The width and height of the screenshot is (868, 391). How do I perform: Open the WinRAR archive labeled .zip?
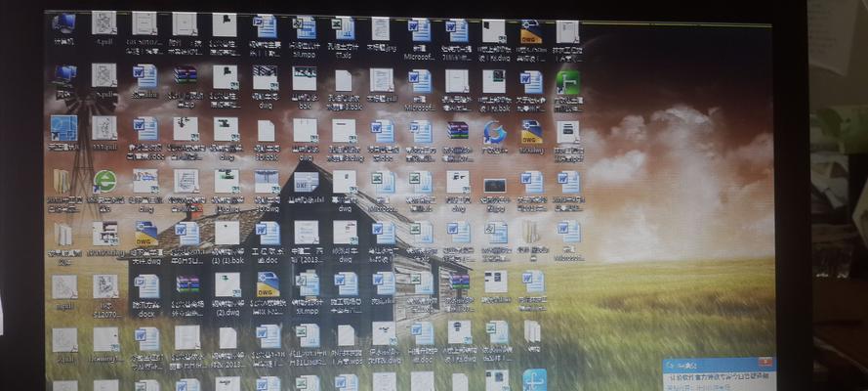coord(186,76)
